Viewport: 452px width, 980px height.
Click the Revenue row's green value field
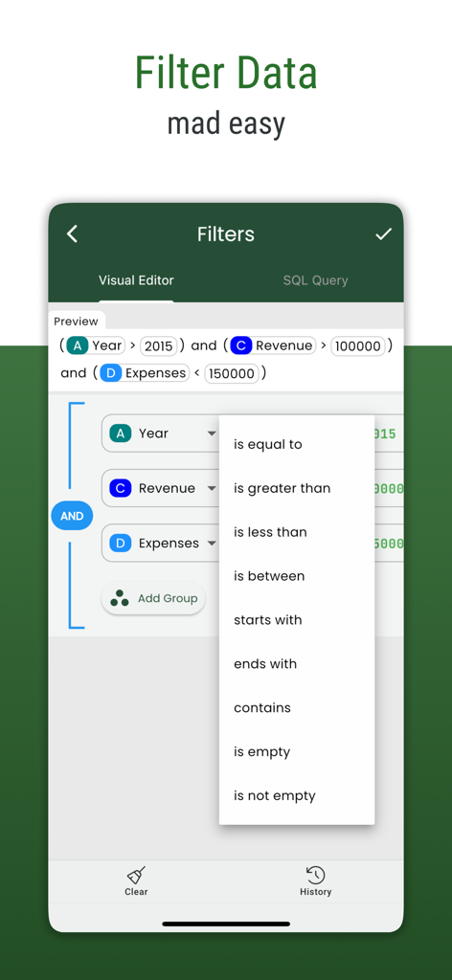tap(389, 489)
